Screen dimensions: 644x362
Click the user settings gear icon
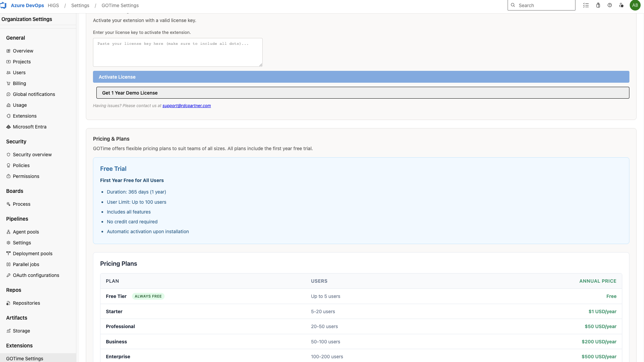pyautogui.click(x=621, y=5)
